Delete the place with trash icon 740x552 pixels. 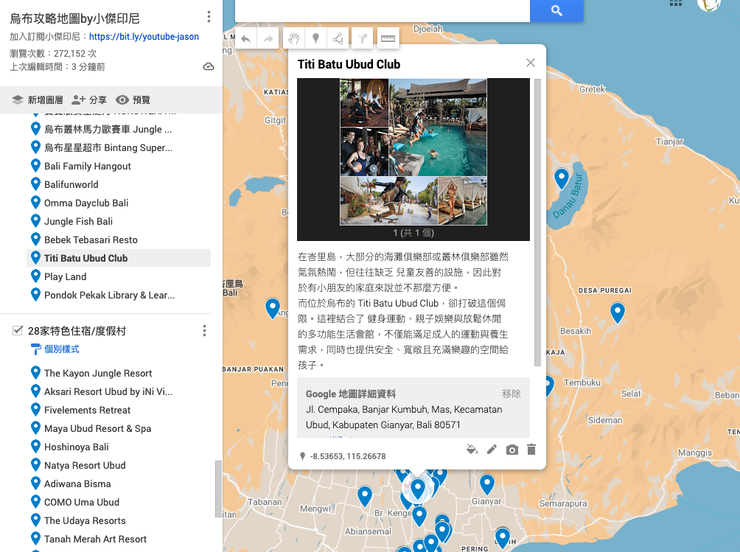coord(531,450)
